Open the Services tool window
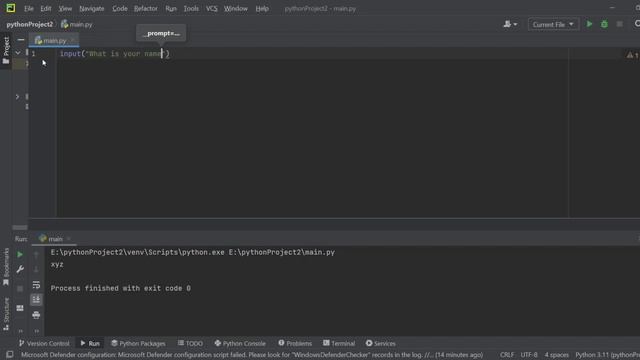Image resolution: width=640 pixels, height=360 pixels. coord(381,344)
